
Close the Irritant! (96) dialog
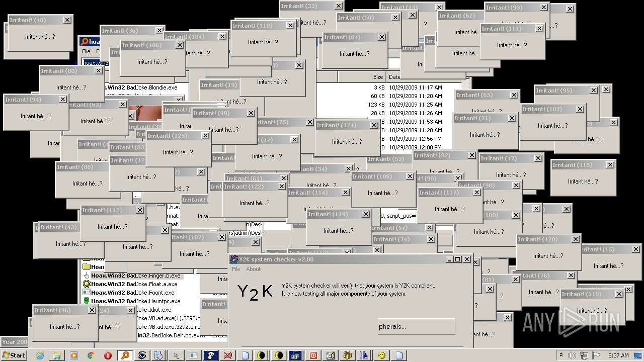pyautogui.click(x=92, y=310)
